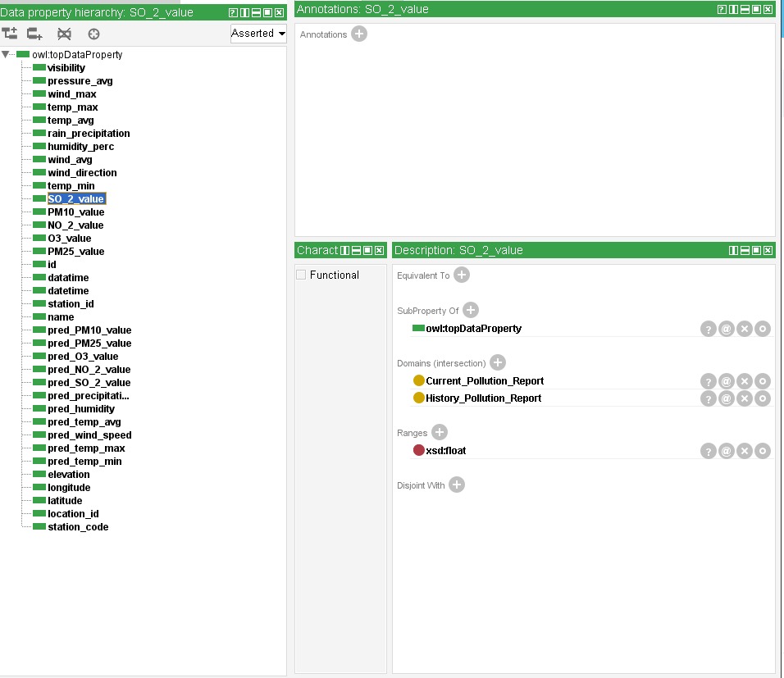Float the Characteristics panel
This screenshot has height=678, width=784.
point(368,250)
